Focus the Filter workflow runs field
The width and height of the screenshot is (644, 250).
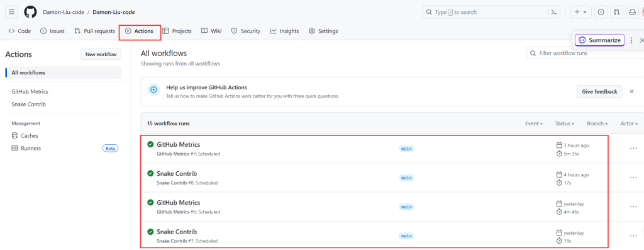[x=586, y=53]
